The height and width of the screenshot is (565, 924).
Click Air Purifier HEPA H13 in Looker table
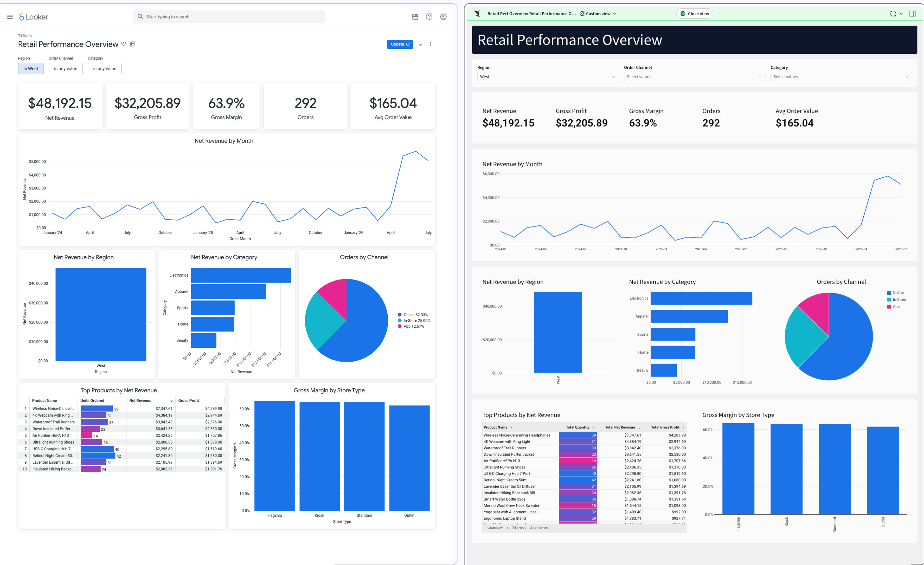click(x=51, y=435)
